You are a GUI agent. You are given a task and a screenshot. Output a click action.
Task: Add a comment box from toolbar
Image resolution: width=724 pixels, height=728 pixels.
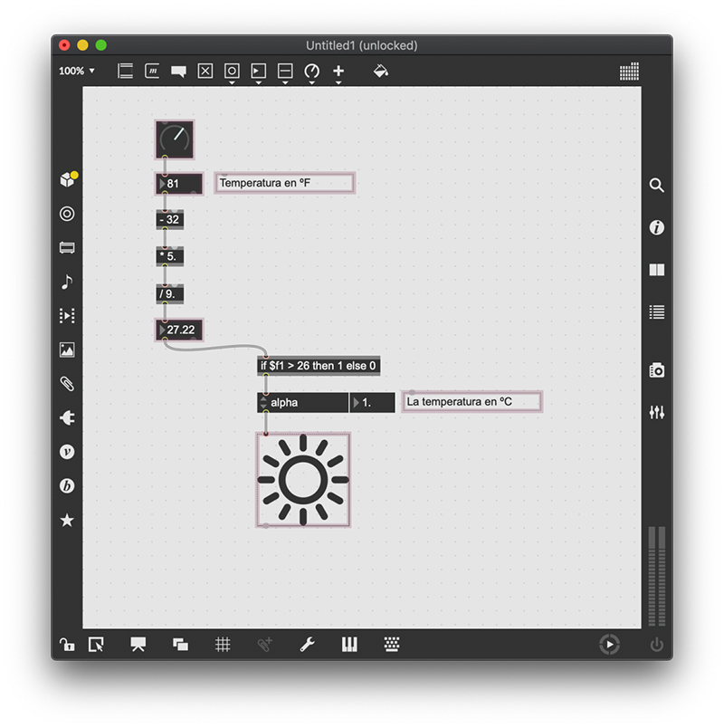tap(178, 71)
